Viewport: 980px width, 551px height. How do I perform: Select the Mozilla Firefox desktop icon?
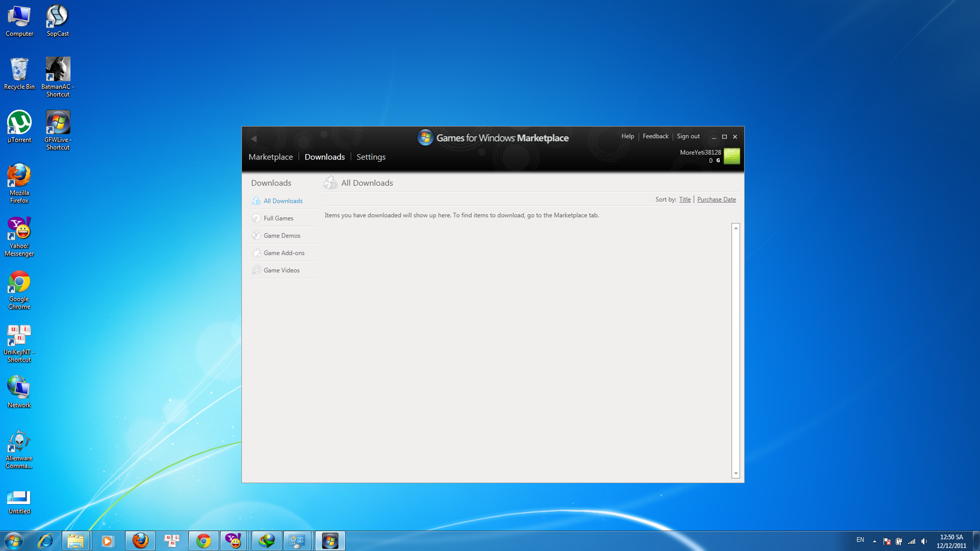pos(19,183)
